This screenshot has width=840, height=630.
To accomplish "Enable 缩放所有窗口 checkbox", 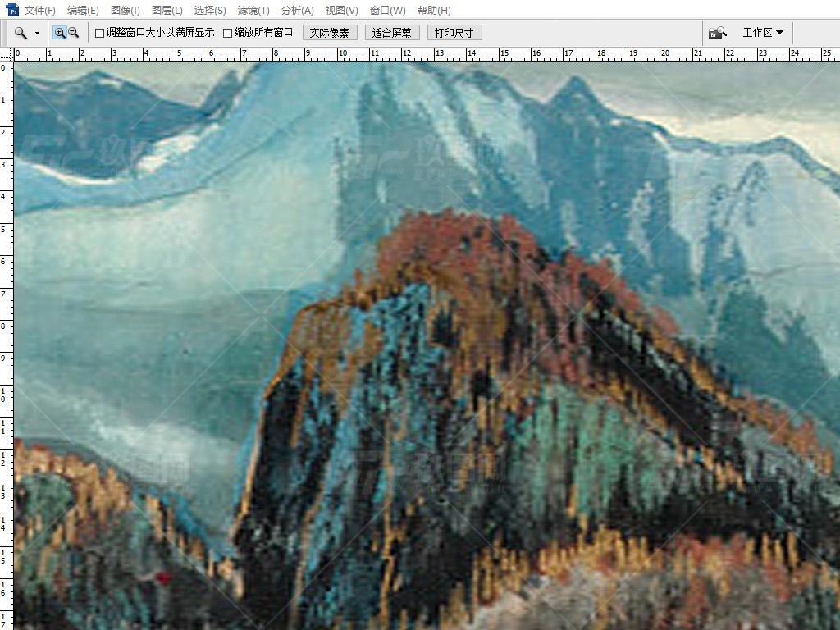I will coord(227,33).
